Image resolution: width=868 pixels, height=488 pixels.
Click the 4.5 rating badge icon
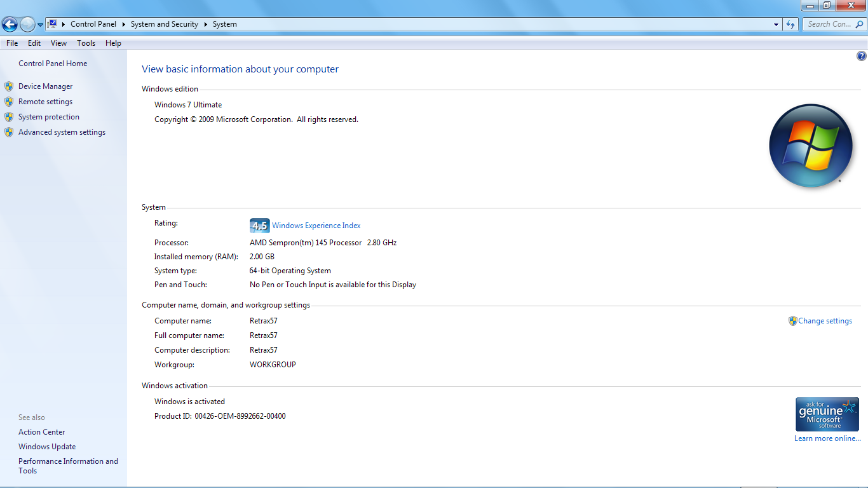click(x=259, y=226)
